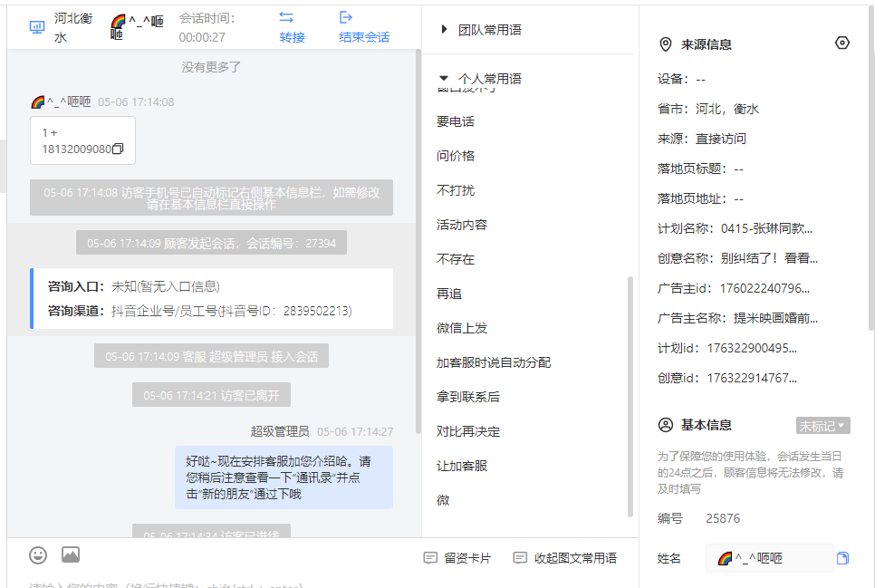Select the 让加客服 quick phrase
The width and height of the screenshot is (875, 588).
tap(462, 466)
